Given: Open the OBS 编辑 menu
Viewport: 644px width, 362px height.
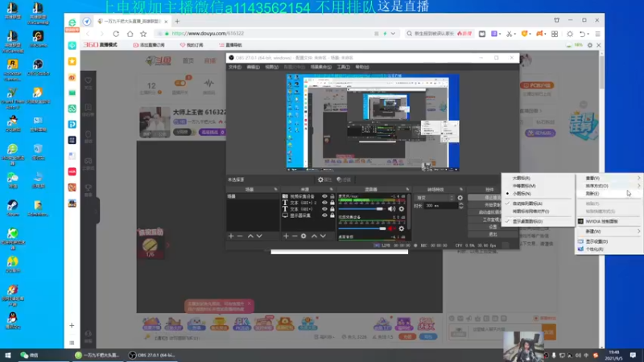Looking at the screenshot, I should [x=253, y=67].
